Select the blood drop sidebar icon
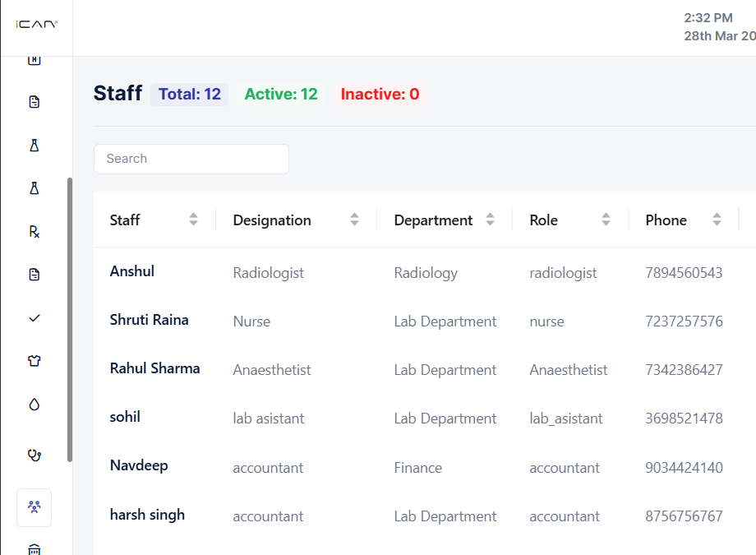 pos(34,404)
